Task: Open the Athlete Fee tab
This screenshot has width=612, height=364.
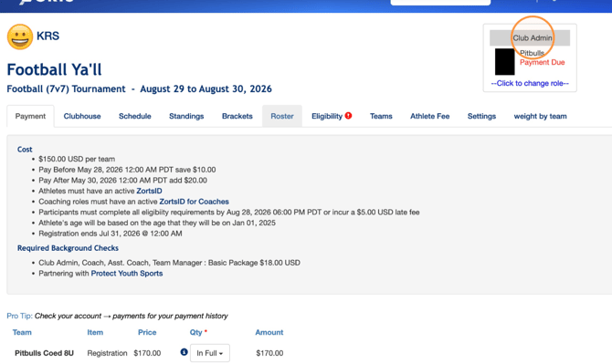Action: [429, 116]
